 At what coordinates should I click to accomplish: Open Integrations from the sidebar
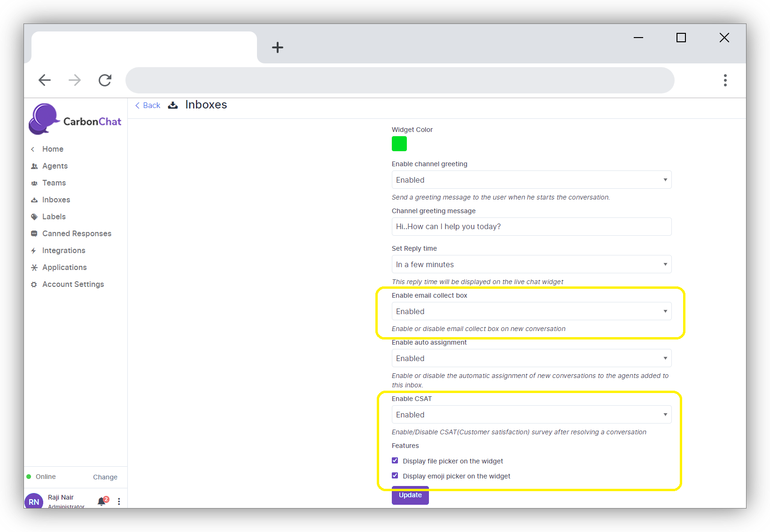pyautogui.click(x=64, y=250)
